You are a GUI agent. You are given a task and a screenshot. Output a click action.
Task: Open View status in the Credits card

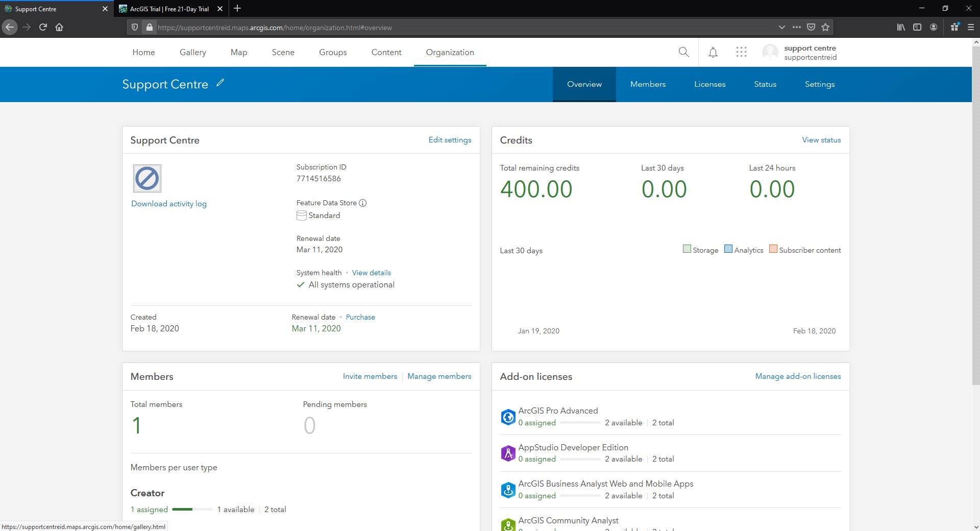pos(821,140)
